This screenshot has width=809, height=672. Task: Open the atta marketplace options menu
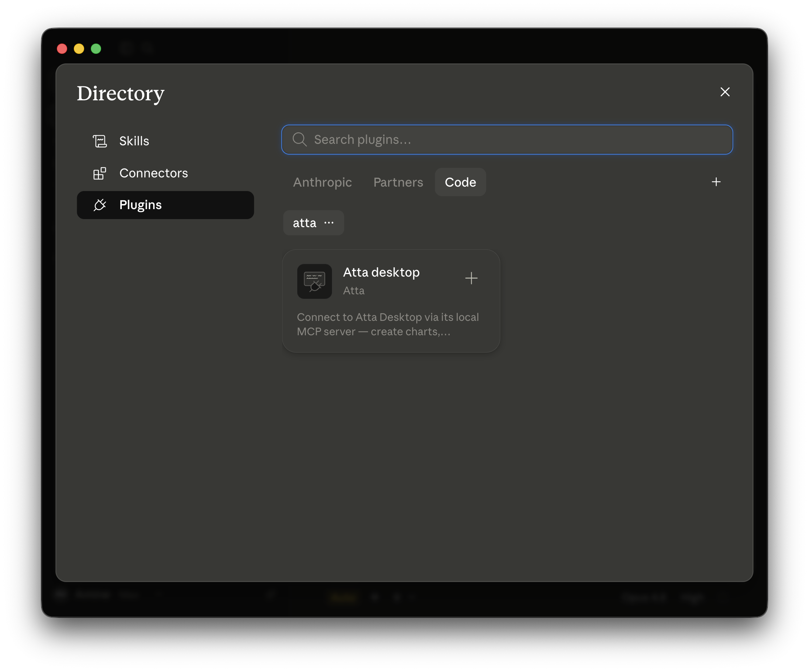[329, 223]
